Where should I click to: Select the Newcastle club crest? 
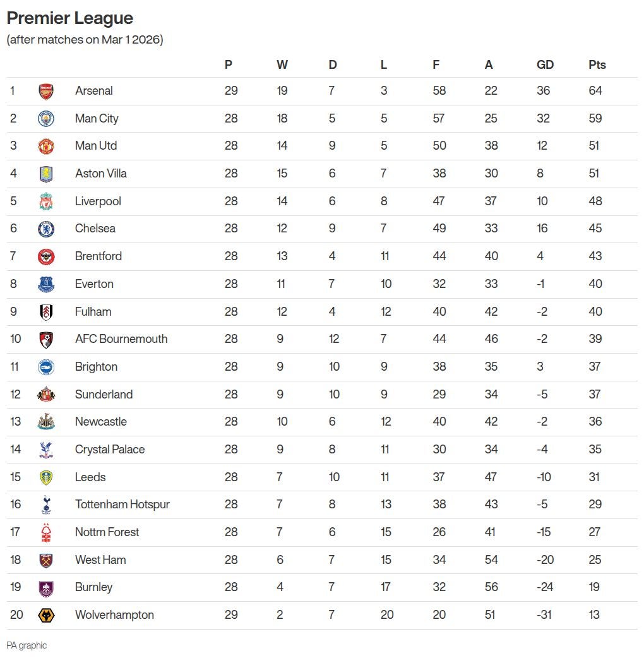point(46,422)
